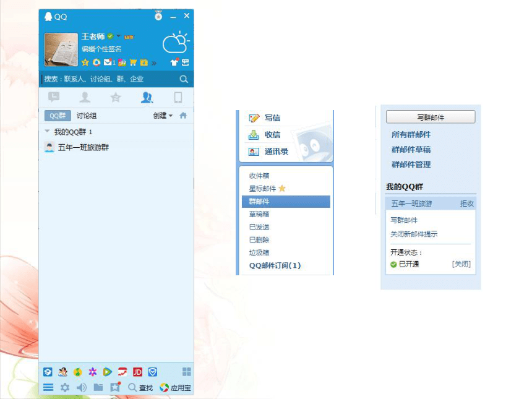Open the blue box app icon at bottom
Viewport: 532px width, 399px height.
(48, 372)
